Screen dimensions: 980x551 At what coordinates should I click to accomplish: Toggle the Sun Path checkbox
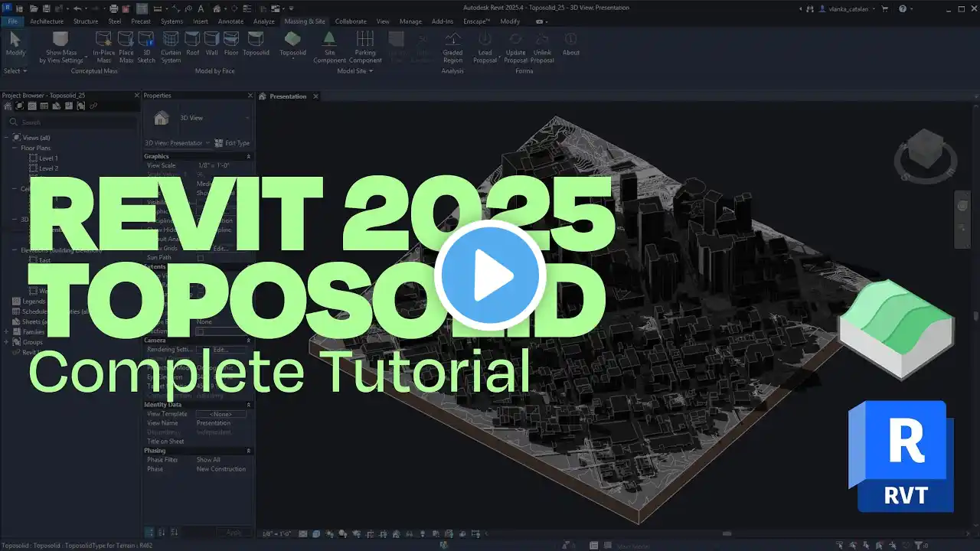(201, 258)
